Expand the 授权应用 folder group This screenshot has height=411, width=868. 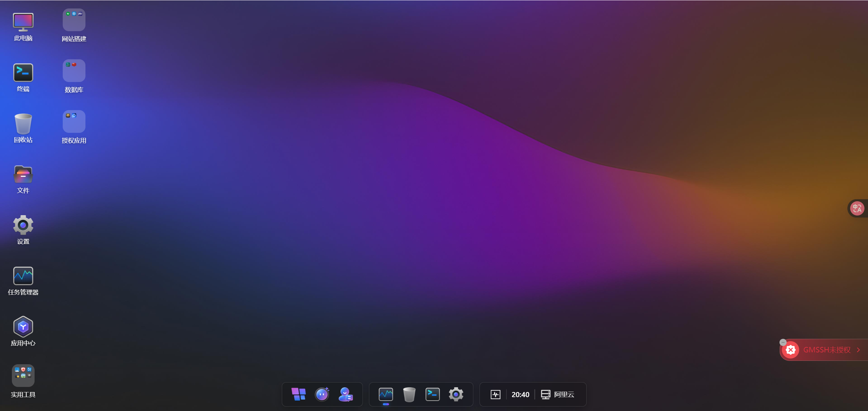click(74, 122)
